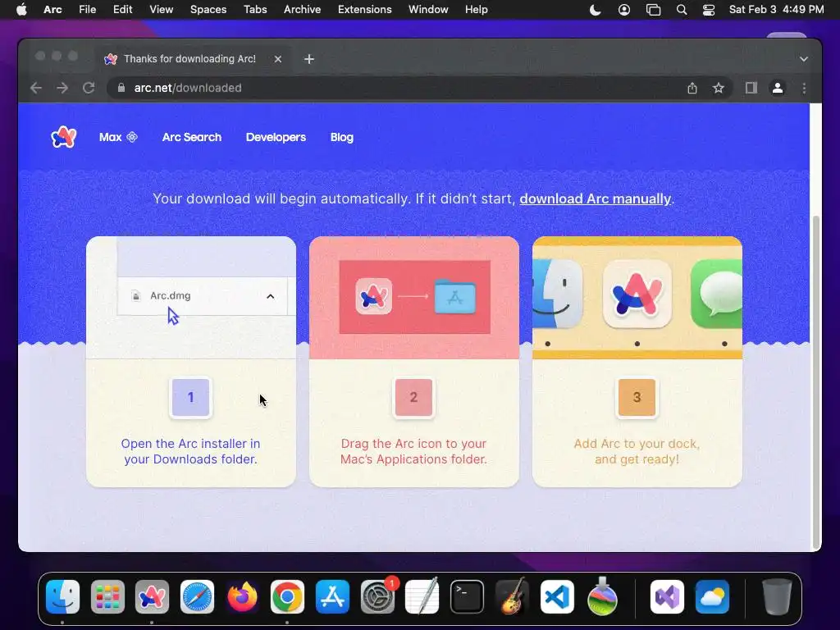Go to the Developers page

pyautogui.click(x=276, y=137)
